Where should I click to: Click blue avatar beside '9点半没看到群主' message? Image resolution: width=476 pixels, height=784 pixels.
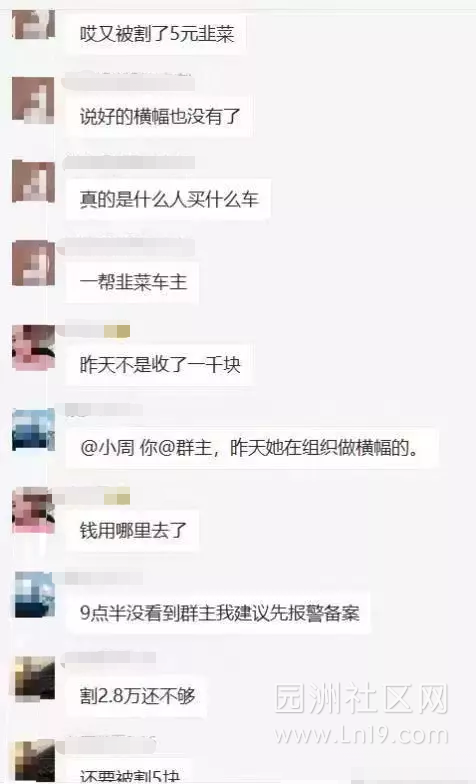pos(33,595)
